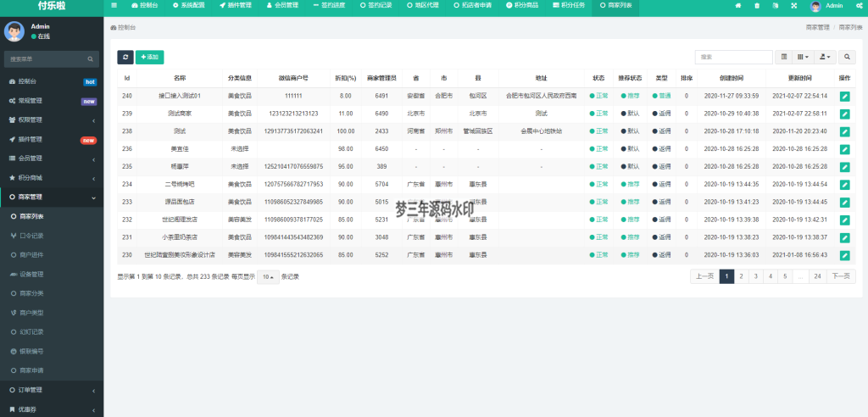Expand 订单管理 in the sidebar
Screen dimensions: 868x417
52,390
